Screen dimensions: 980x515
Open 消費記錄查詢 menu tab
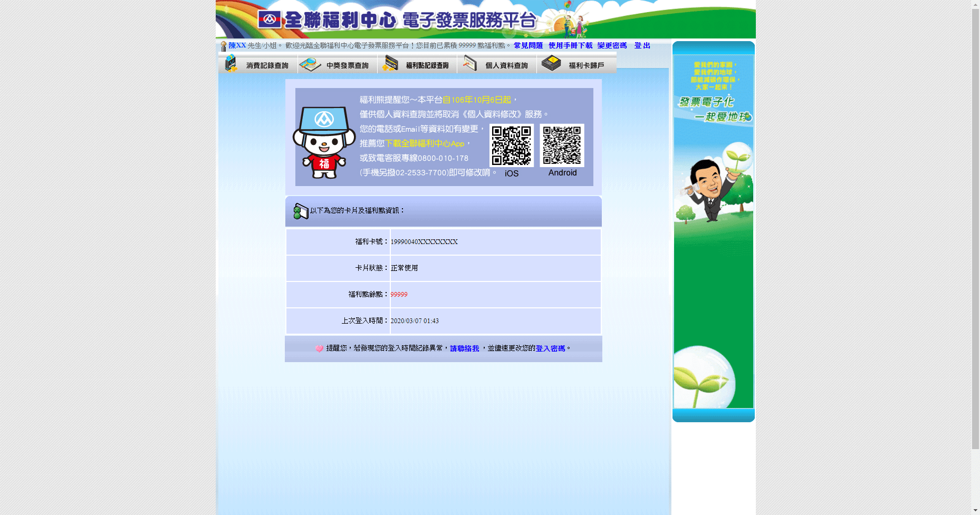click(258, 64)
